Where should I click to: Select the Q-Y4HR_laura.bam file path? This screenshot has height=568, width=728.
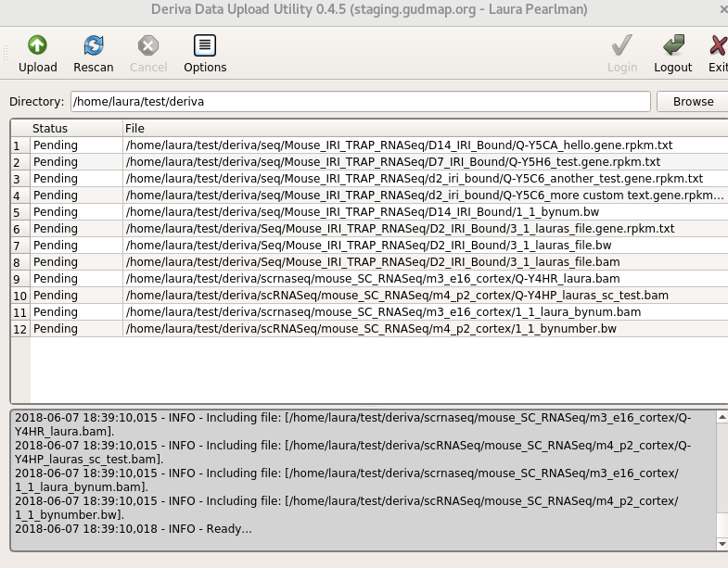373,279
